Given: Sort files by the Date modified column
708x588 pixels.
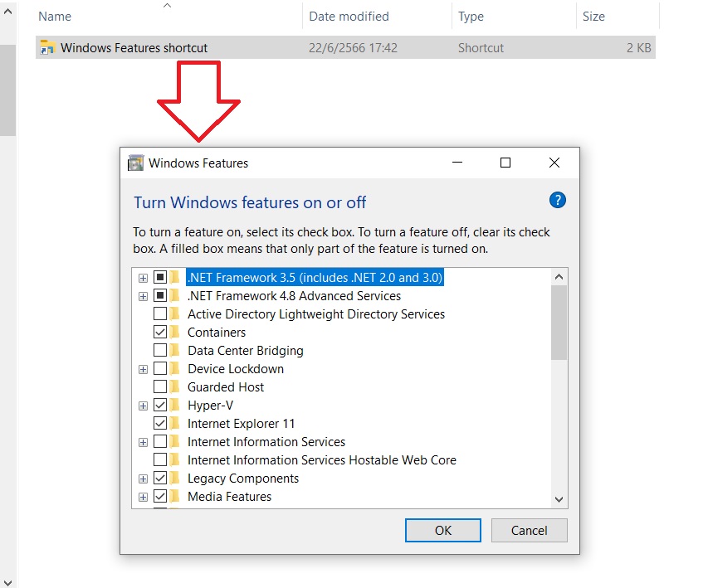Looking at the screenshot, I should (x=349, y=16).
